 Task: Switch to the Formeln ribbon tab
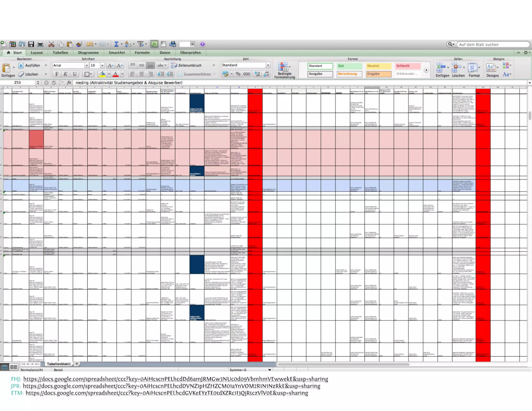142,52
